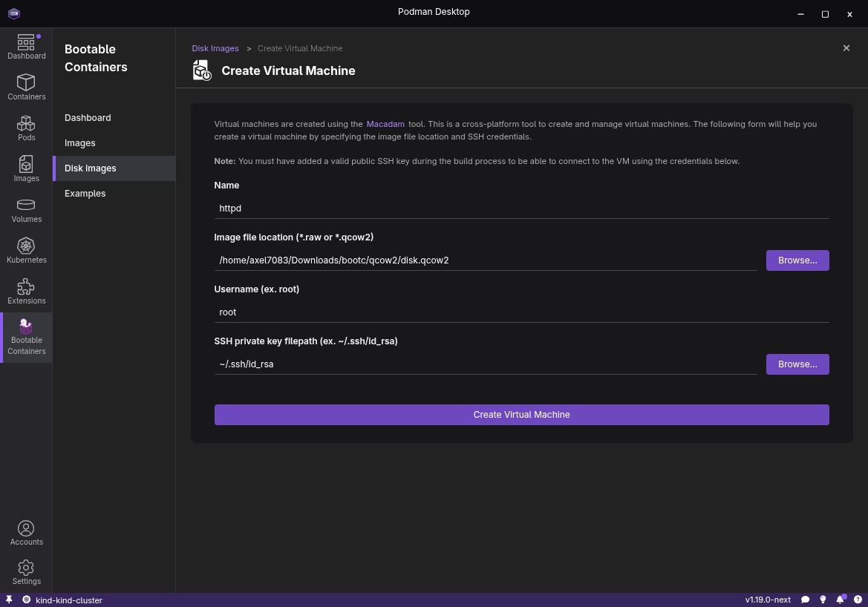Click the Username field containing root
The width and height of the screenshot is (868, 607).
[x=521, y=312]
